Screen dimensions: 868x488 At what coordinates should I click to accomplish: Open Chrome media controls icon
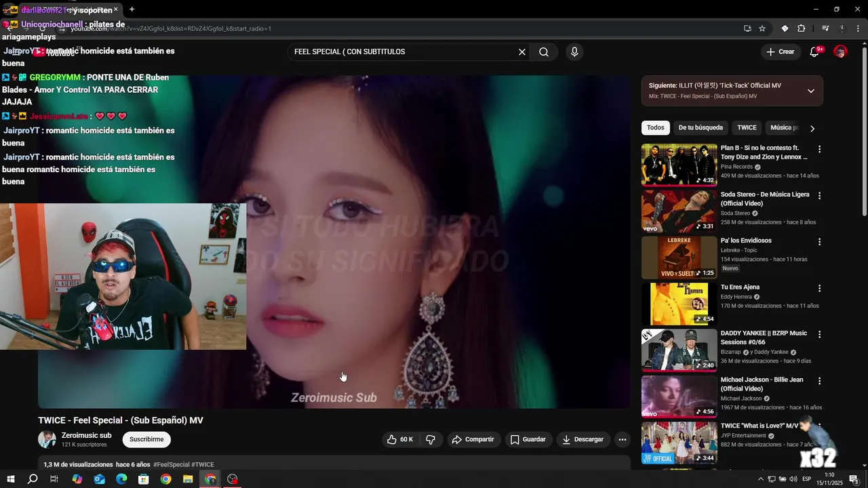tap(825, 28)
